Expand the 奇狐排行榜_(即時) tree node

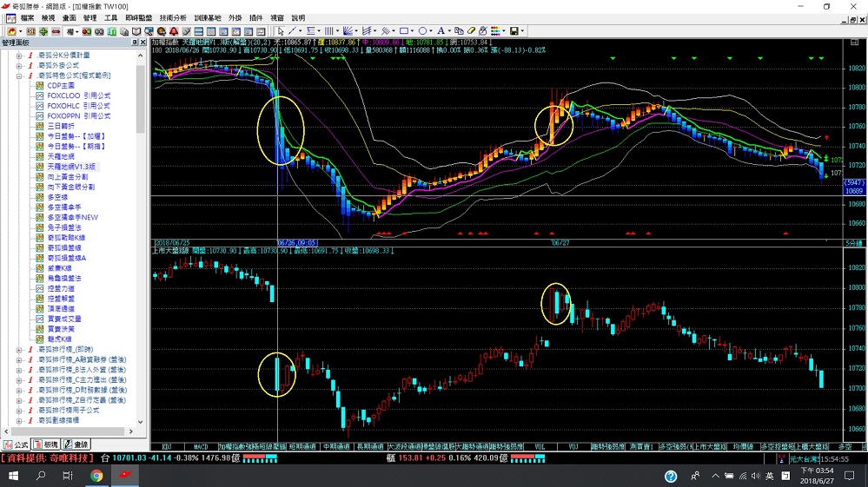point(19,350)
